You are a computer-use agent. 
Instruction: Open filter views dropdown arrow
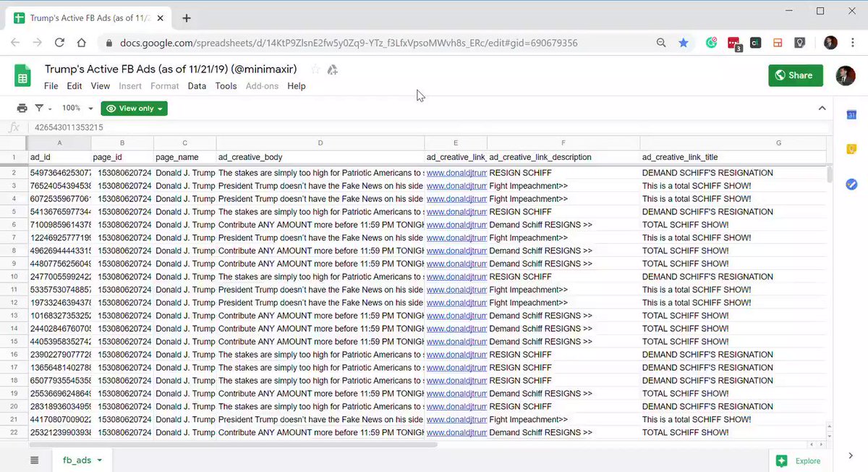point(50,109)
